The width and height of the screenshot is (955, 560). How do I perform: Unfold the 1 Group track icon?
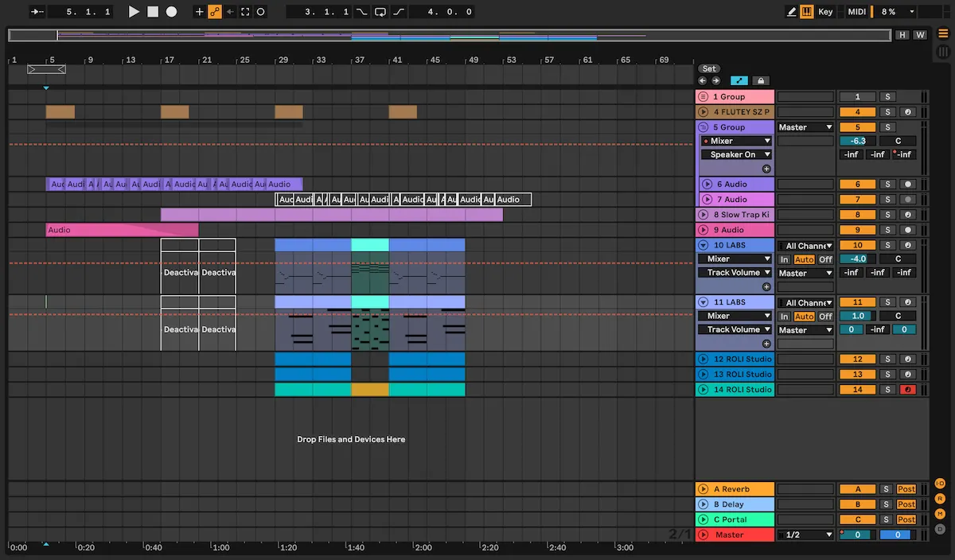click(x=703, y=96)
